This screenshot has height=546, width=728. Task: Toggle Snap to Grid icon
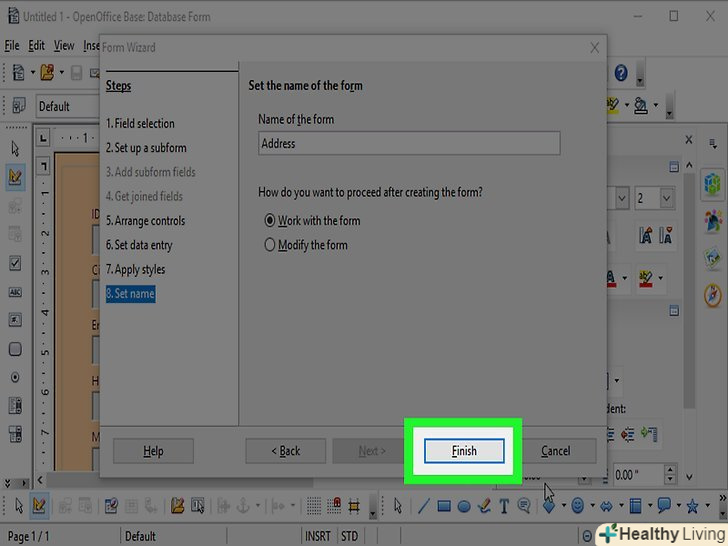click(x=334, y=506)
